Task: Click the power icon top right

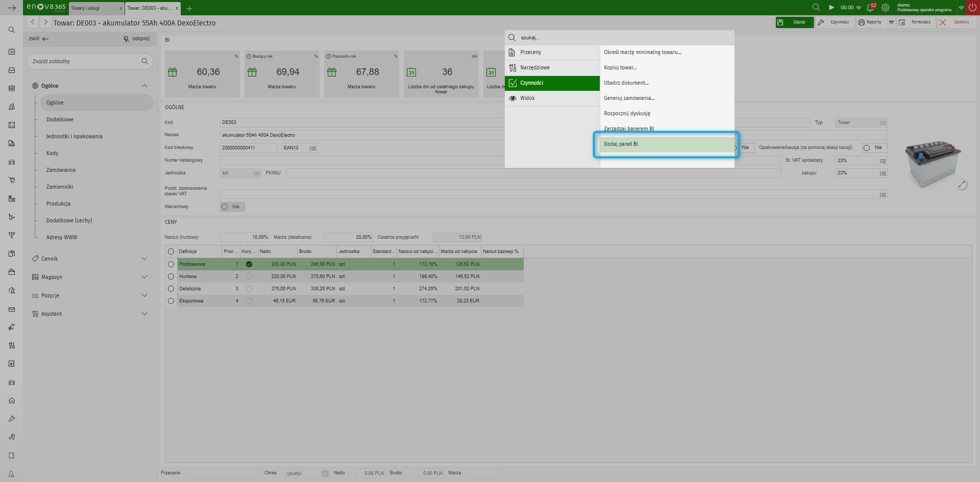Action: pyautogui.click(x=972, y=8)
